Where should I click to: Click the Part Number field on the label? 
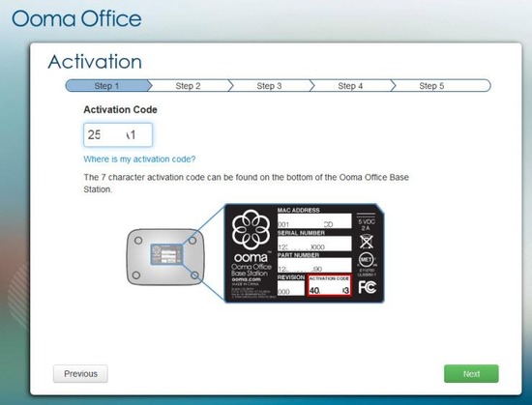point(314,266)
